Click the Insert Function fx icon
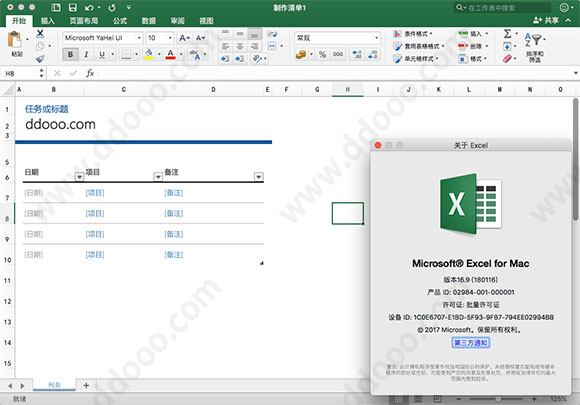The height and width of the screenshot is (405, 580). click(x=90, y=73)
